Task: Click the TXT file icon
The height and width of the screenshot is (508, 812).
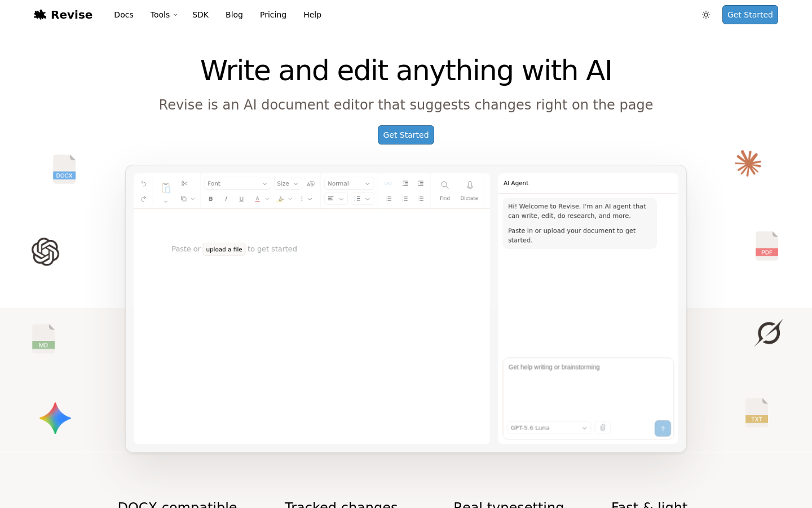Action: click(x=757, y=412)
